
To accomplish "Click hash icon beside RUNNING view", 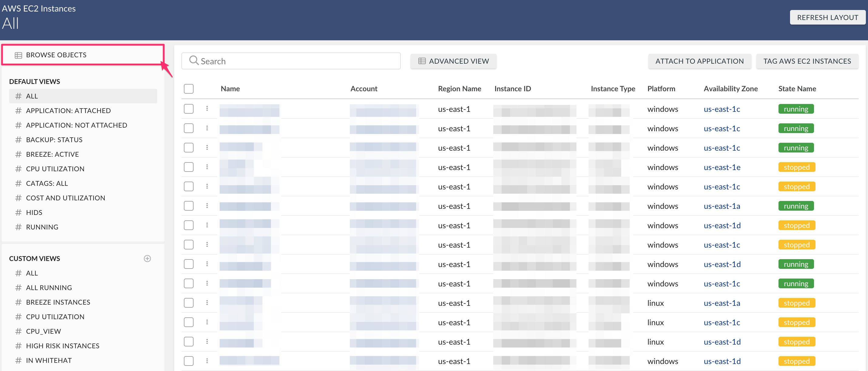I will pyautogui.click(x=19, y=227).
